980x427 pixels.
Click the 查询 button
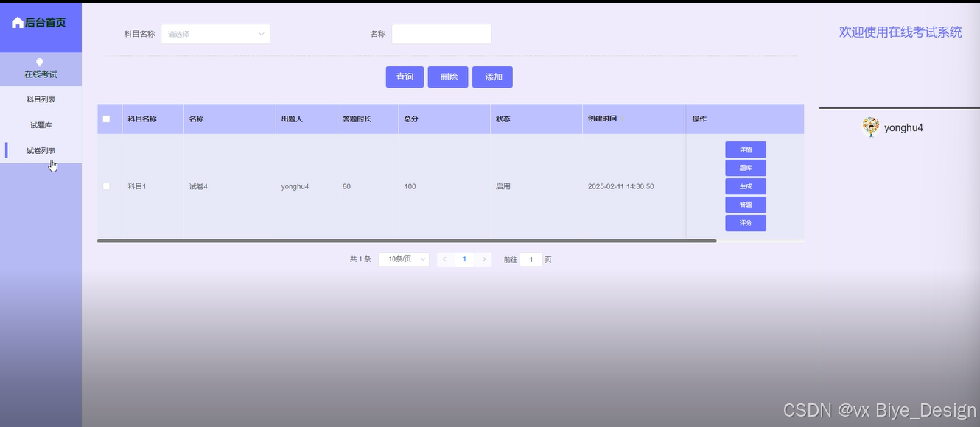tap(405, 77)
